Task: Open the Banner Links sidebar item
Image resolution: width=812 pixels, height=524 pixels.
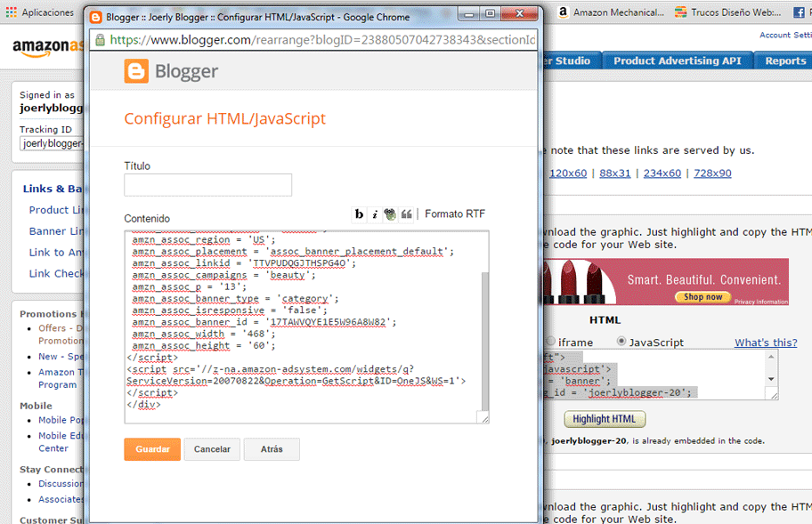Action: [56, 231]
